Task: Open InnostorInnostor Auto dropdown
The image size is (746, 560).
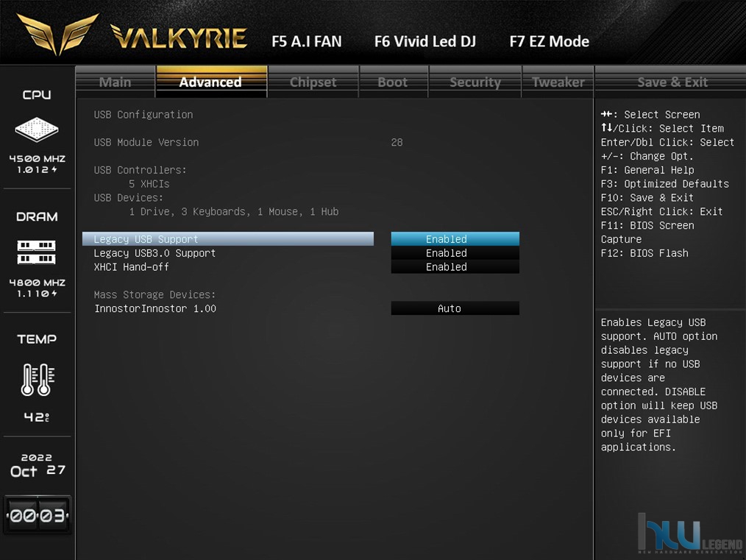Action: (x=455, y=308)
